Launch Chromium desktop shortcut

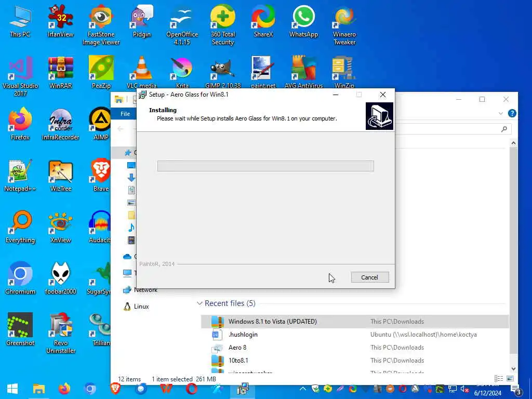pos(20,278)
